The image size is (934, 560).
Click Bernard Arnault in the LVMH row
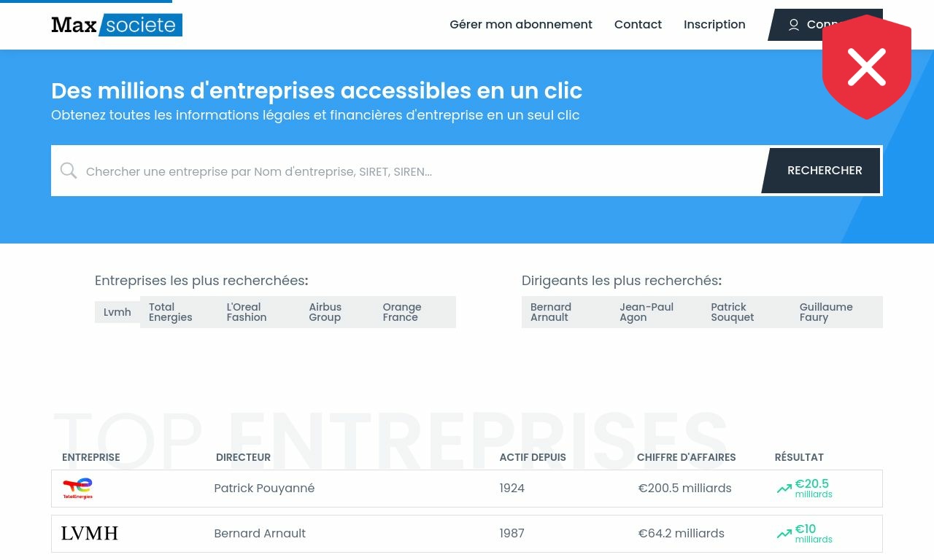(260, 534)
